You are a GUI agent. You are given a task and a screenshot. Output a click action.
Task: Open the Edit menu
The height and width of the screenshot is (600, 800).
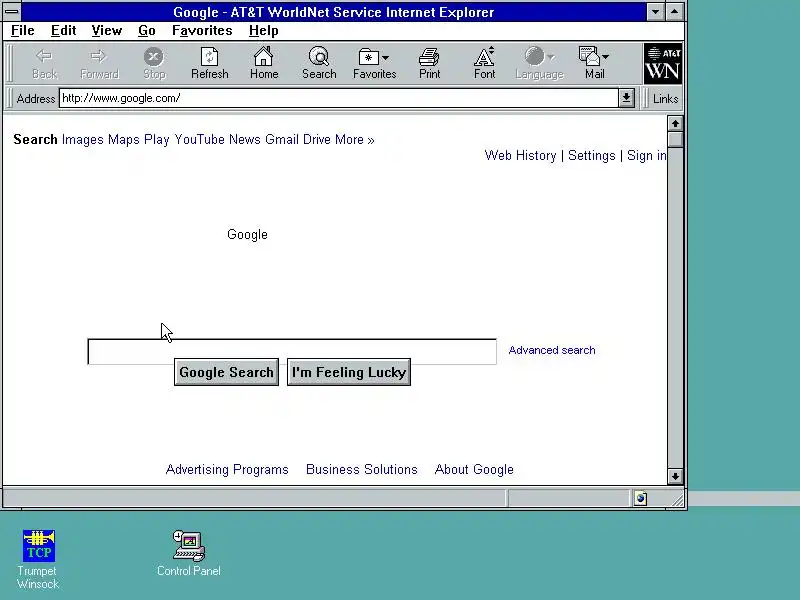[x=63, y=31]
